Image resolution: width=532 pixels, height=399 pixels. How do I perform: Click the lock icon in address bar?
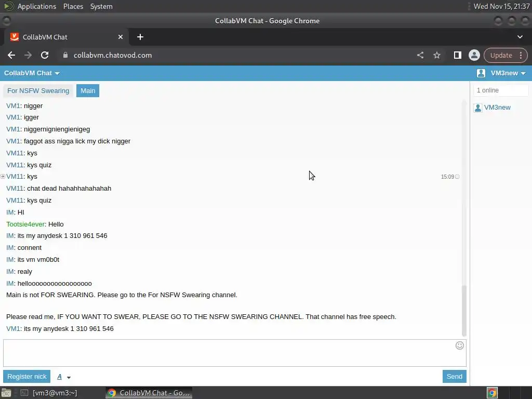[x=65, y=55]
